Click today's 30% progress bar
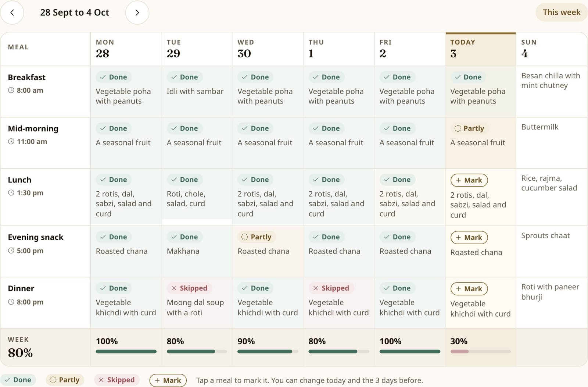Screen dimensions: 588x387 (481, 351)
